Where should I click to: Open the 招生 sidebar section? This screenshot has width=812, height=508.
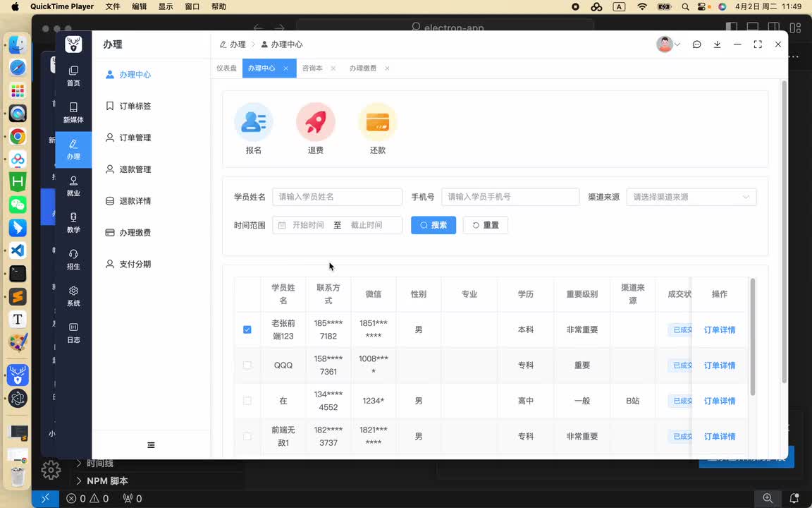(73, 260)
